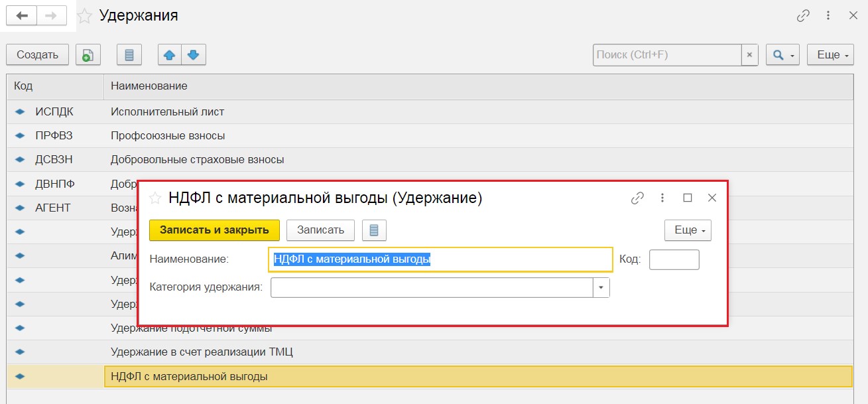
Task: Focus the Поиск (Ctrl+F) search field
Action: click(666, 55)
